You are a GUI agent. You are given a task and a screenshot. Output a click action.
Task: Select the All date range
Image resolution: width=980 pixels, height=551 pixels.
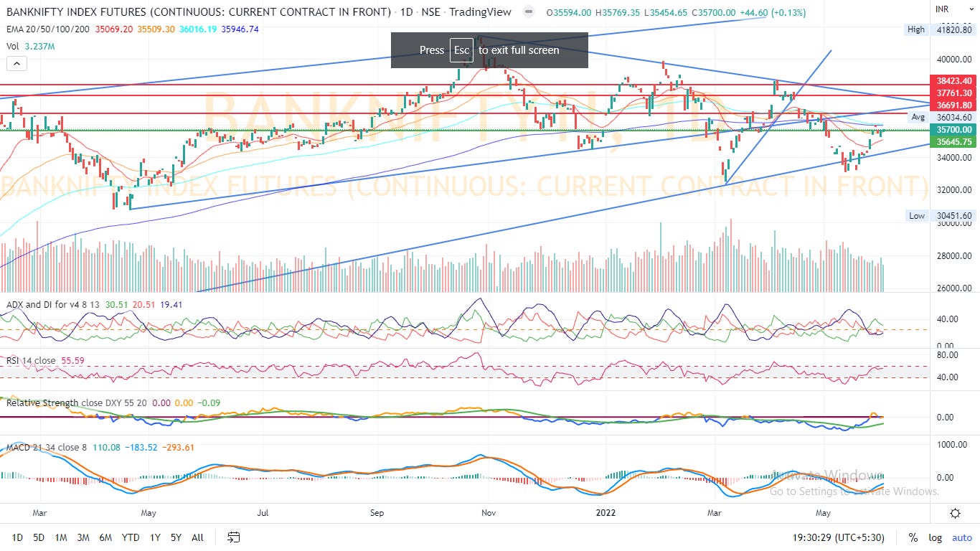(198, 537)
